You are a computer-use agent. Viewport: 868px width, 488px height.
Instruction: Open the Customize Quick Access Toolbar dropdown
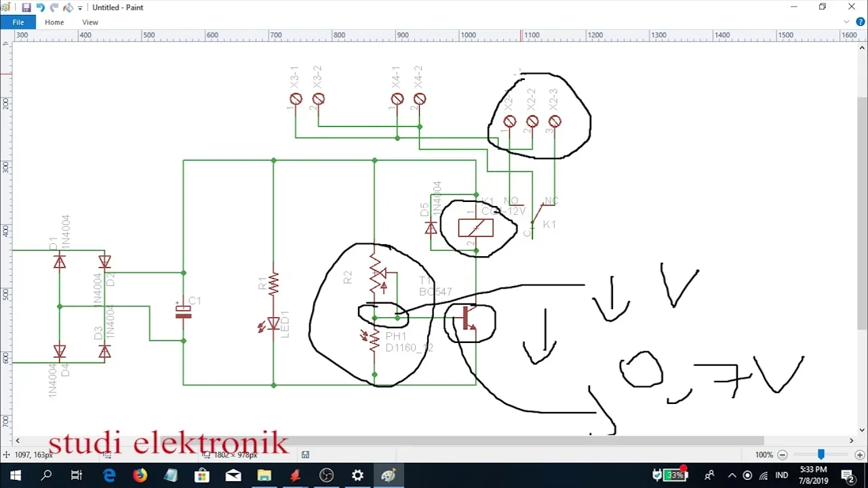coord(80,8)
